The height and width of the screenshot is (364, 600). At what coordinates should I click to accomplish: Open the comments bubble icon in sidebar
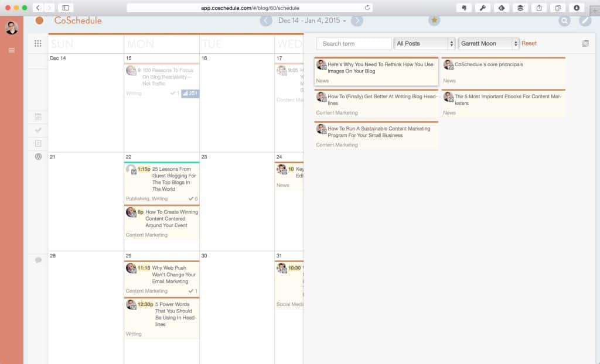tap(37, 260)
